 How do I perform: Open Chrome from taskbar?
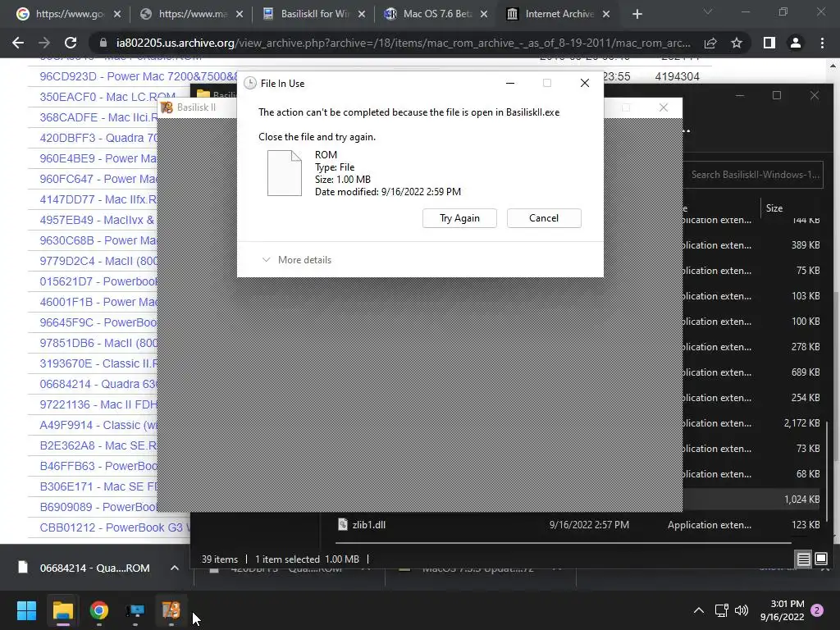click(x=99, y=610)
